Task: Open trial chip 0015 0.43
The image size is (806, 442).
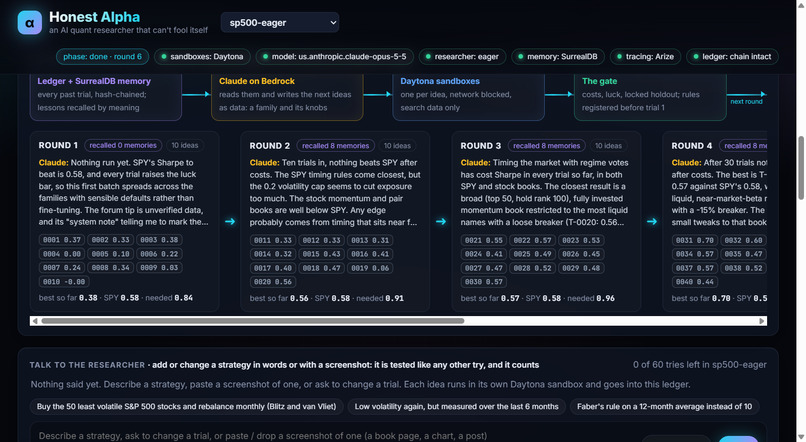Action: click(322, 254)
